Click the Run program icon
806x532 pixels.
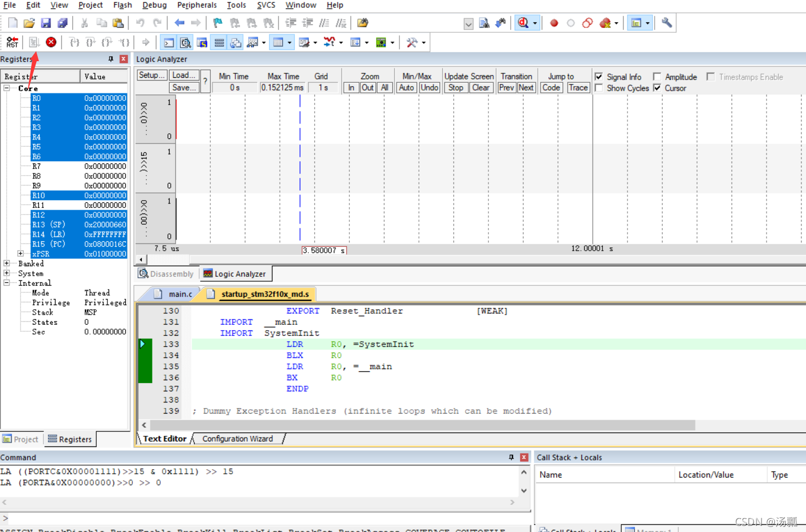click(x=34, y=42)
